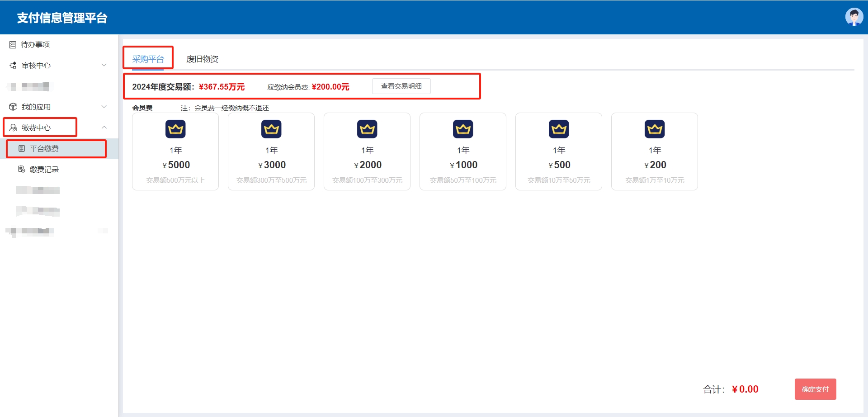Expand the 我的应用 menu arrow
868x417 pixels.
pos(104,107)
